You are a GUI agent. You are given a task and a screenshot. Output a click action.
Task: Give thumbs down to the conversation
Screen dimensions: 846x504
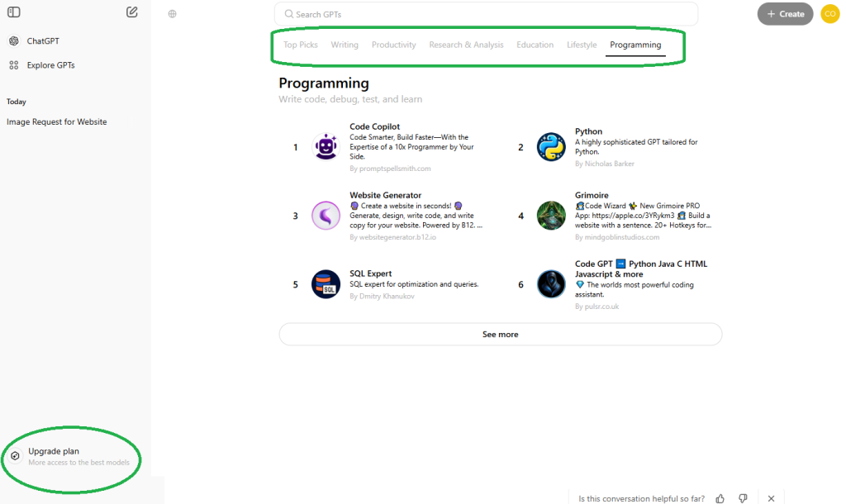(x=743, y=498)
